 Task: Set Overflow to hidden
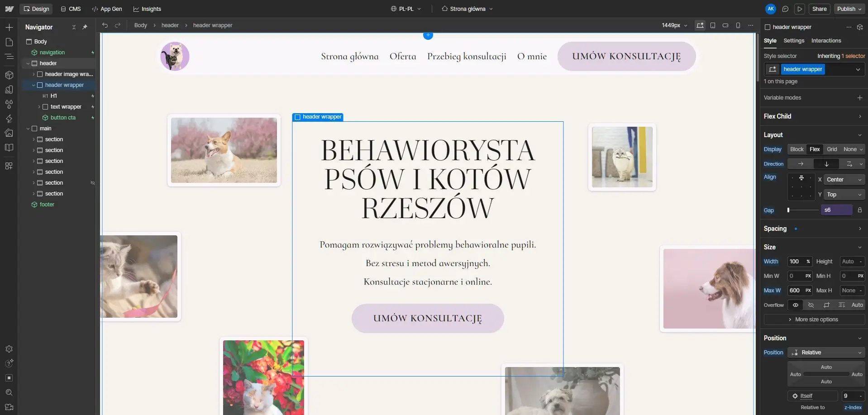pyautogui.click(x=811, y=305)
